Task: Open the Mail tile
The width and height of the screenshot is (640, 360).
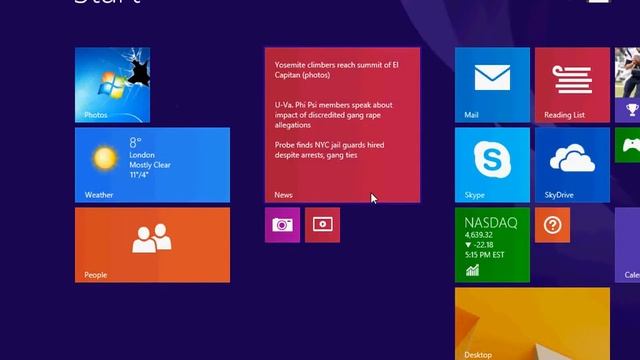Action: click(492, 85)
